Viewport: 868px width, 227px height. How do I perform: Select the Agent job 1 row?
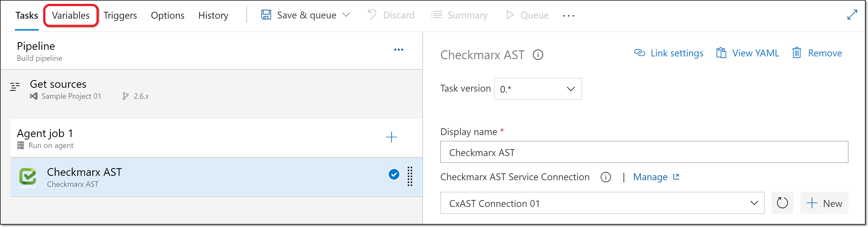click(x=216, y=138)
